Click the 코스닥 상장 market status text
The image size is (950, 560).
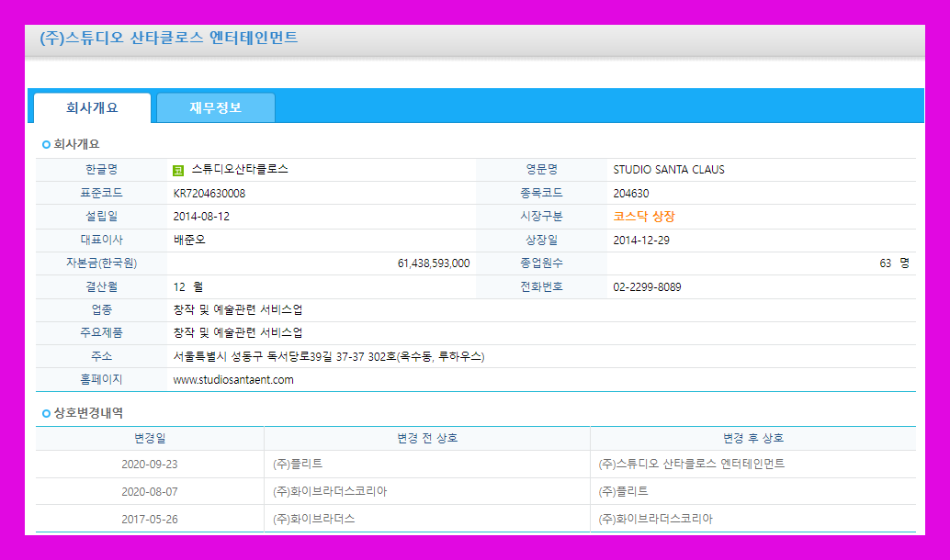[x=644, y=216]
